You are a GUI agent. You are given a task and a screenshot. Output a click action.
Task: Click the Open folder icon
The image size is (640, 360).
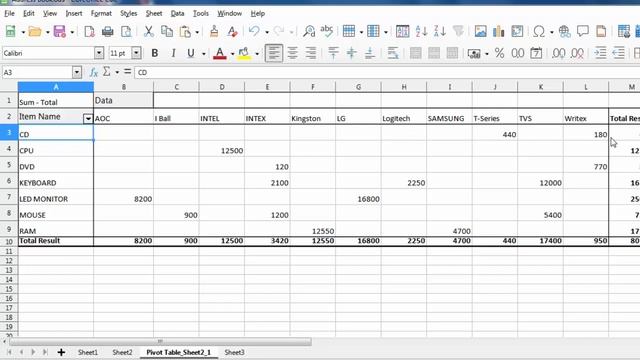click(x=35, y=31)
